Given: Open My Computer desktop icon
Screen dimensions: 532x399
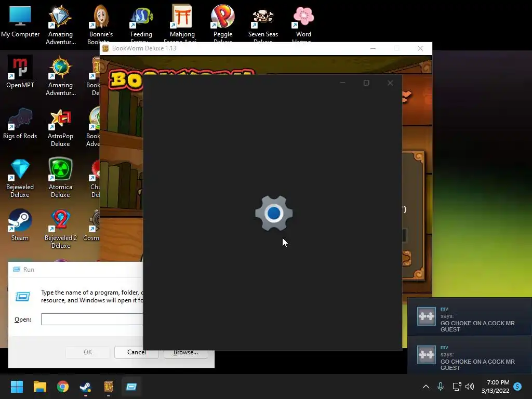Looking at the screenshot, I should tap(20, 21).
